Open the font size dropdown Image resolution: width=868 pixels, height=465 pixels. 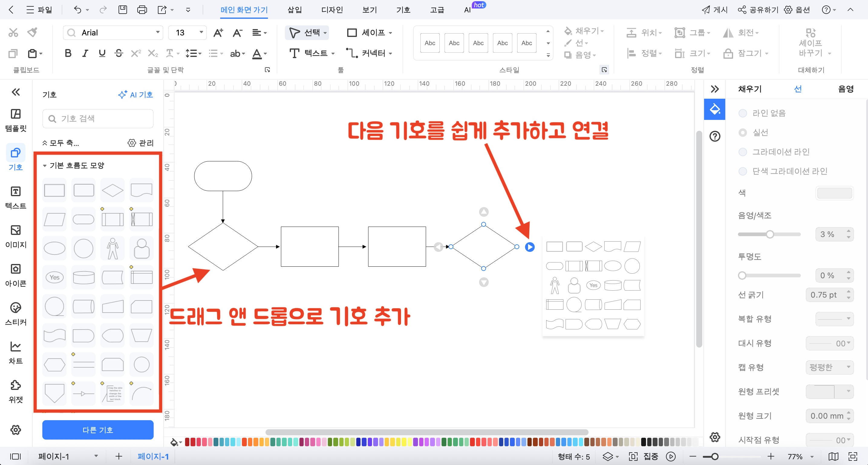(201, 32)
